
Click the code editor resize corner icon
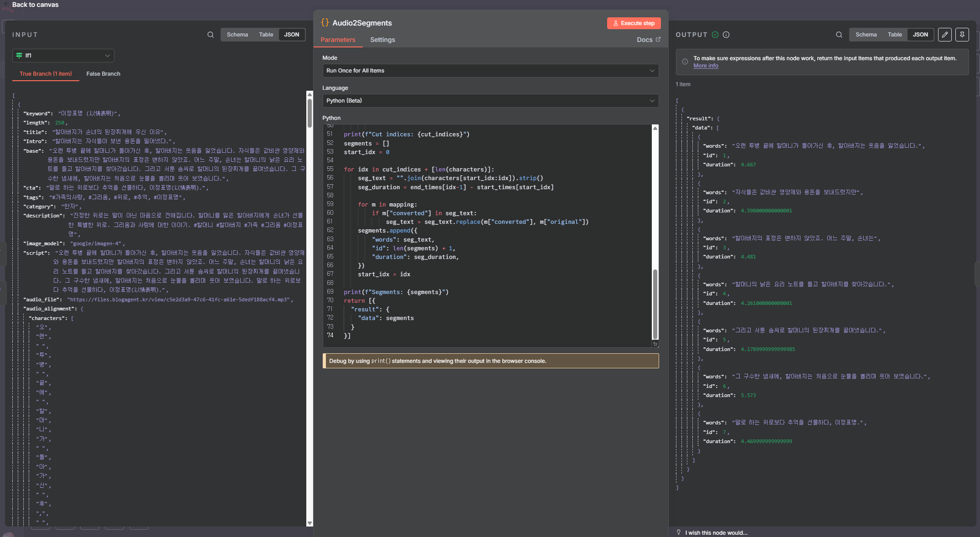(x=655, y=344)
